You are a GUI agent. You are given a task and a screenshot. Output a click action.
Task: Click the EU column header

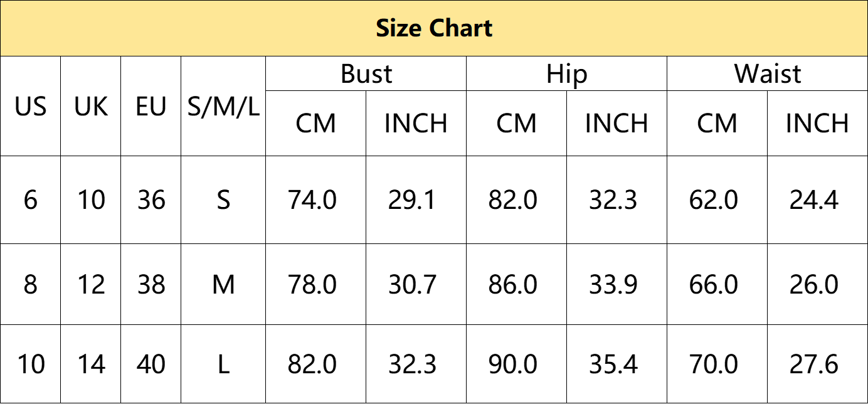click(151, 107)
